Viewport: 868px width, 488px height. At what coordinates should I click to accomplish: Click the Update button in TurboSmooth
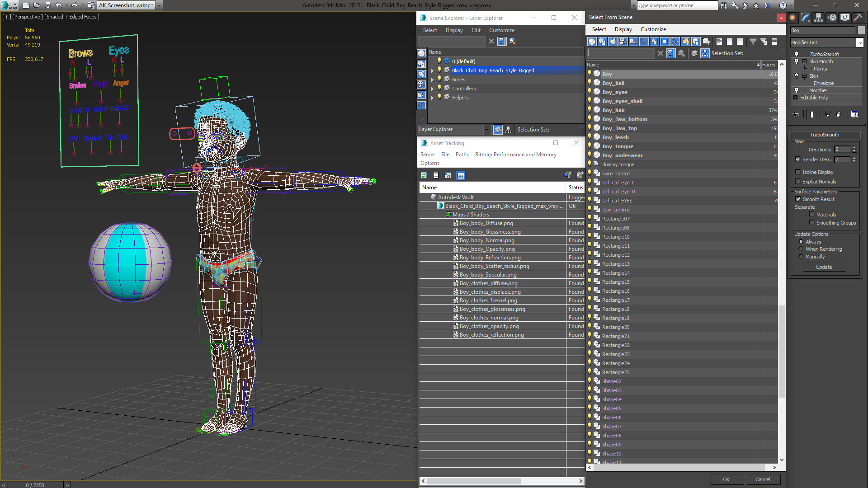coord(824,267)
